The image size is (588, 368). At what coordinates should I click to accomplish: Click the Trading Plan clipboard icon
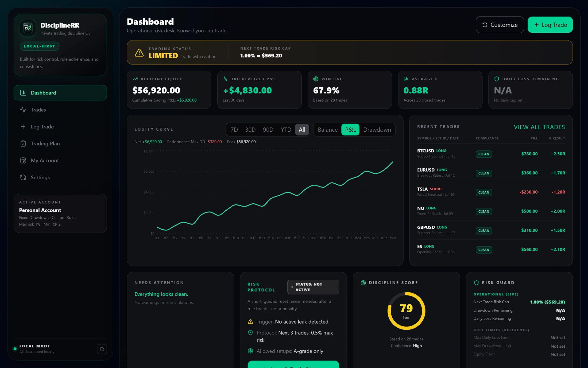pyautogui.click(x=23, y=143)
